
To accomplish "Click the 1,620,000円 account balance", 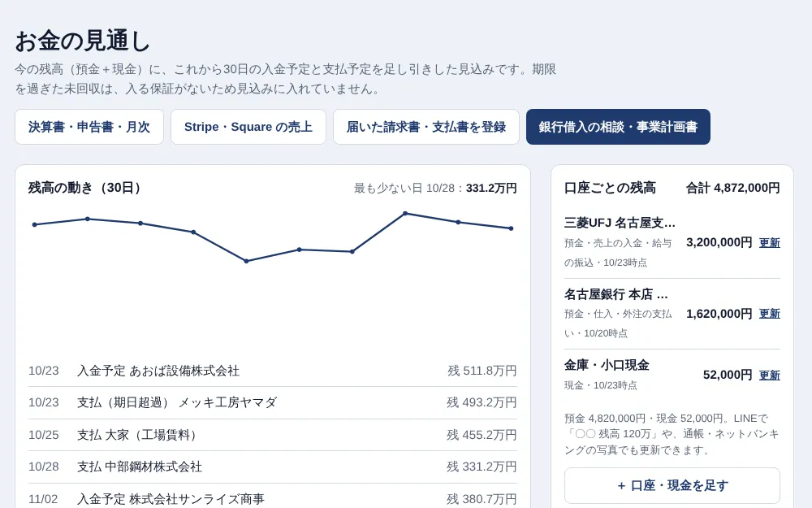I will click(x=719, y=314).
